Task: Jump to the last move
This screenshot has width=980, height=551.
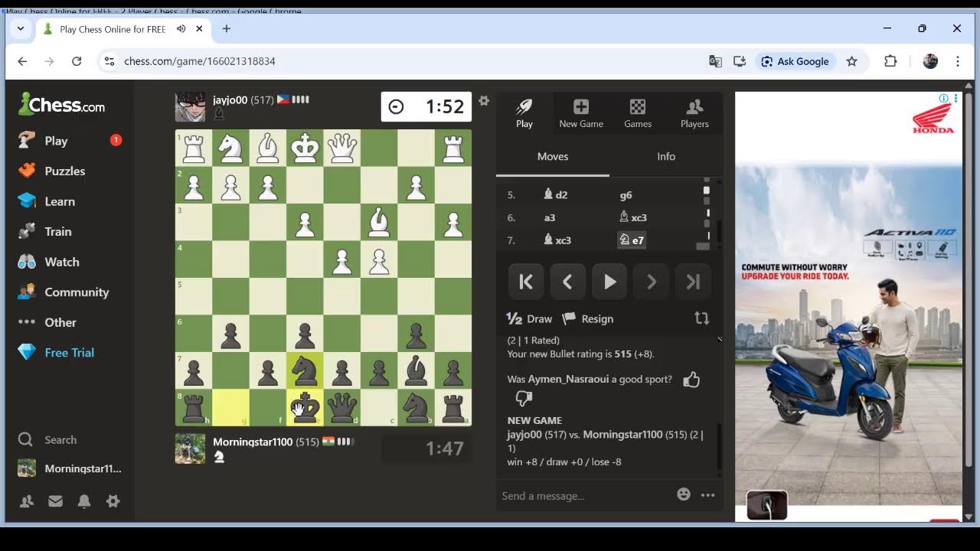Action: click(693, 282)
